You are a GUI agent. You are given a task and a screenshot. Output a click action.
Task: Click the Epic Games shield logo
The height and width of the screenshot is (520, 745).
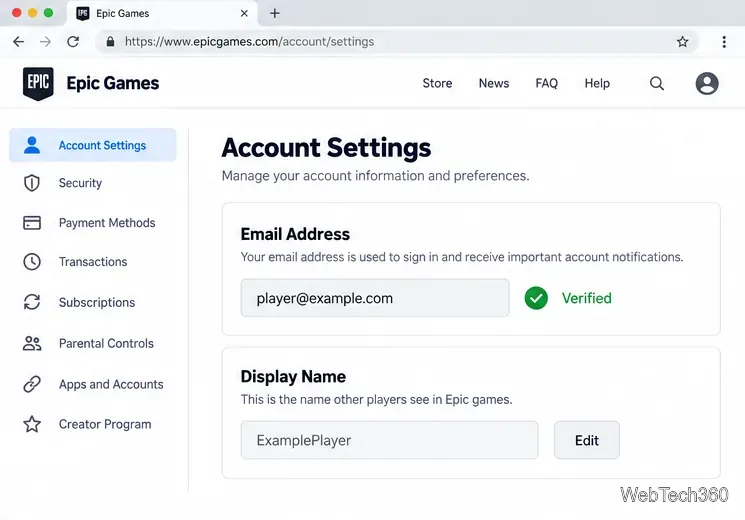click(x=38, y=84)
